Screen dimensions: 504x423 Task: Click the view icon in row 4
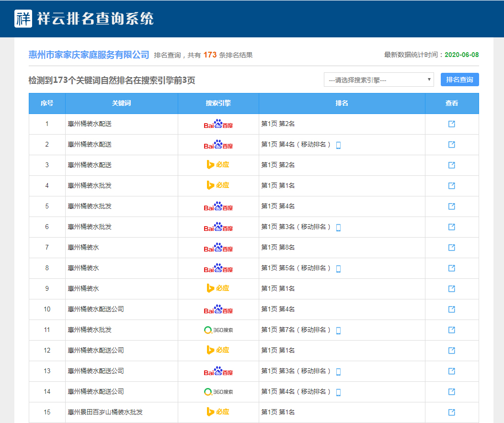[x=451, y=186]
